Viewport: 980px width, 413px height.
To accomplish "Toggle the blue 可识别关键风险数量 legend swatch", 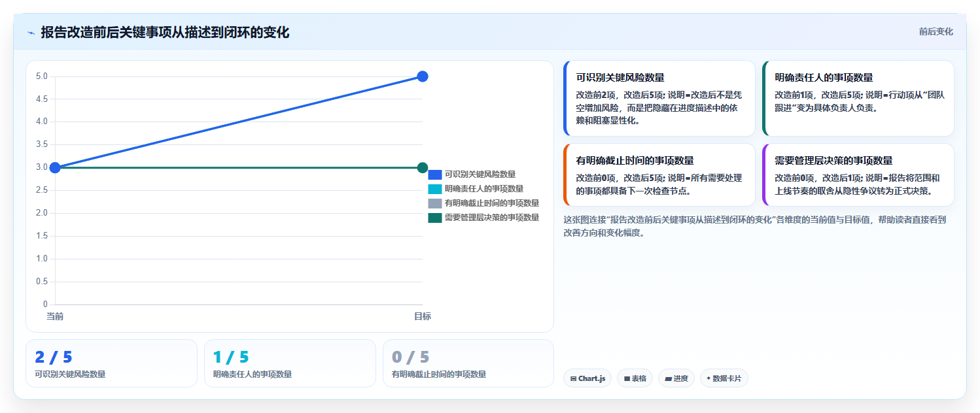I will [x=435, y=174].
